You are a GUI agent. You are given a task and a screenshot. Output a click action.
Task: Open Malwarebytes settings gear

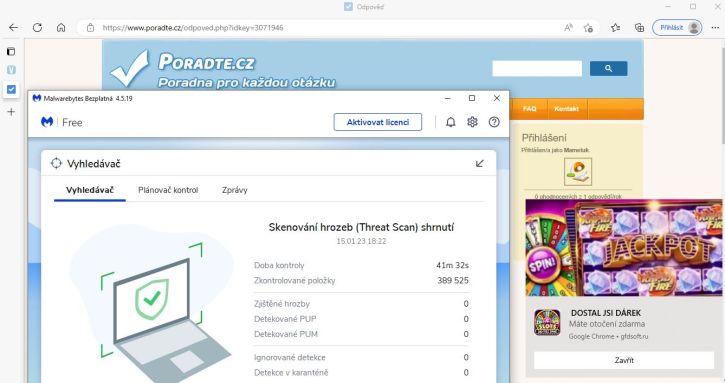tap(472, 122)
